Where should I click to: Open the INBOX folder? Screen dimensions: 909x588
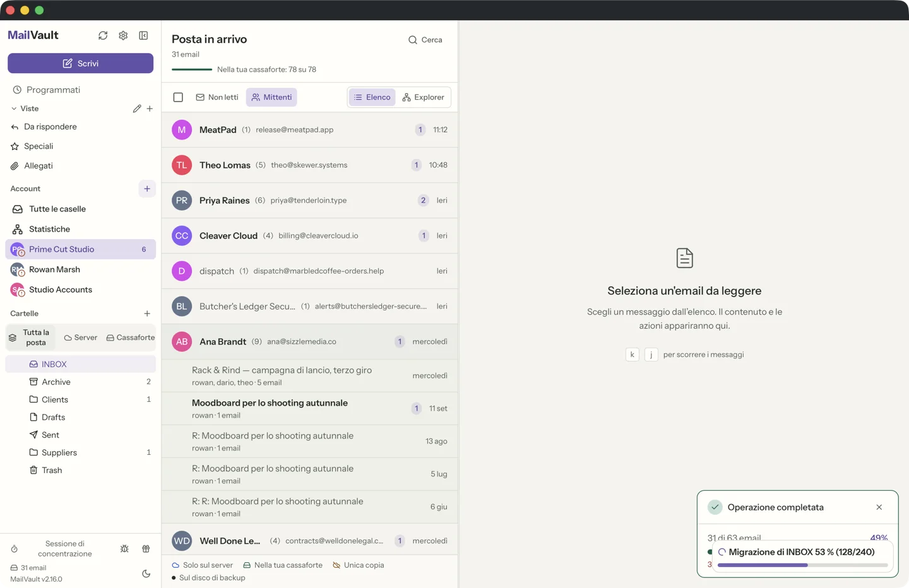coord(80,364)
